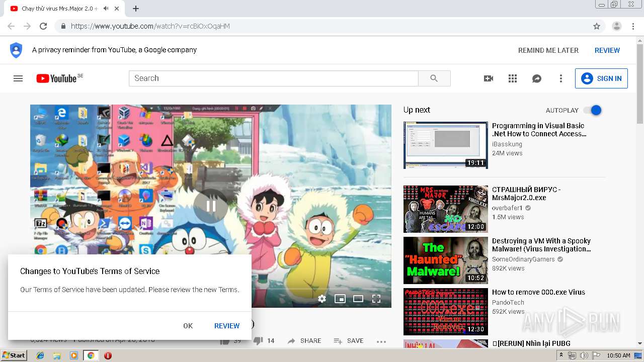Open the create video camera icon
644x362 pixels.
pyautogui.click(x=488, y=78)
